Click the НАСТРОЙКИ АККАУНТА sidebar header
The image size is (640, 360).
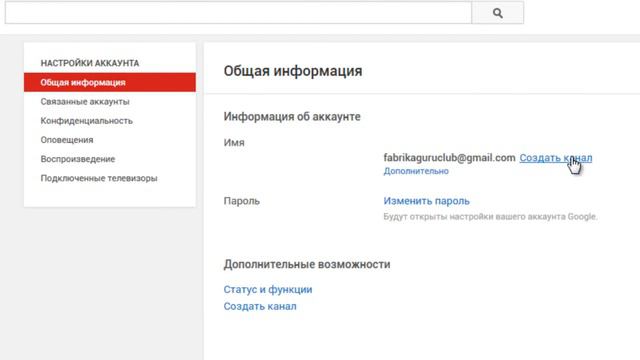[x=90, y=63]
